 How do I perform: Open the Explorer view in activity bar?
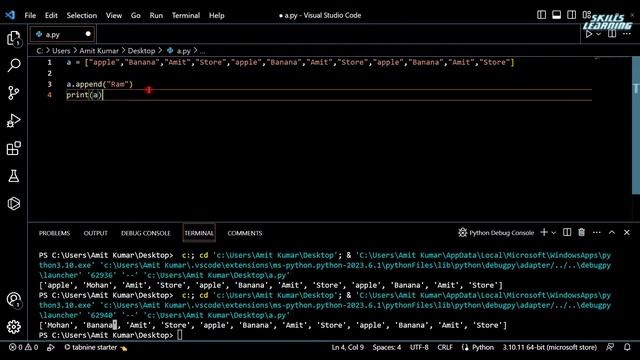[14, 38]
